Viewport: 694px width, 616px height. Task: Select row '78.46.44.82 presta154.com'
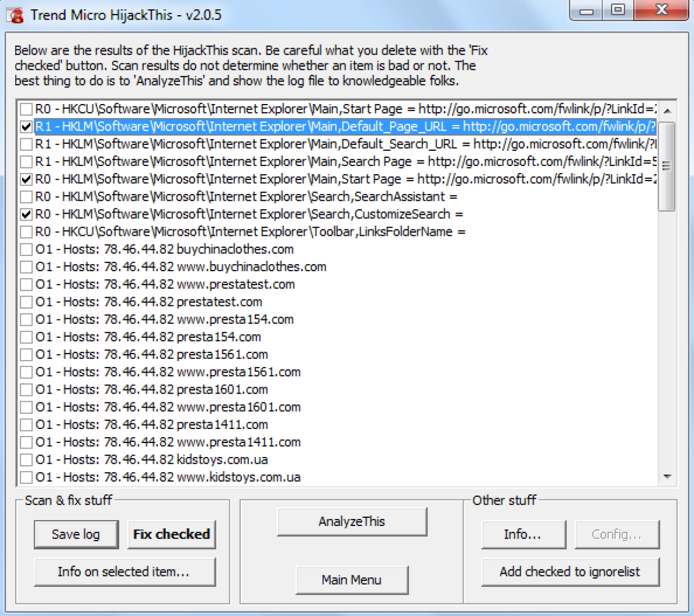(149, 337)
